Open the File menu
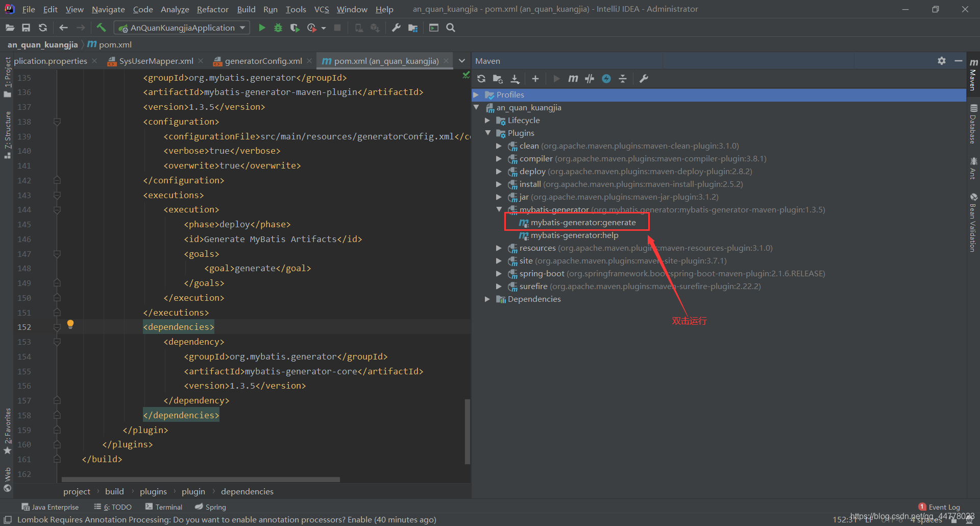This screenshot has height=526, width=980. coord(29,9)
